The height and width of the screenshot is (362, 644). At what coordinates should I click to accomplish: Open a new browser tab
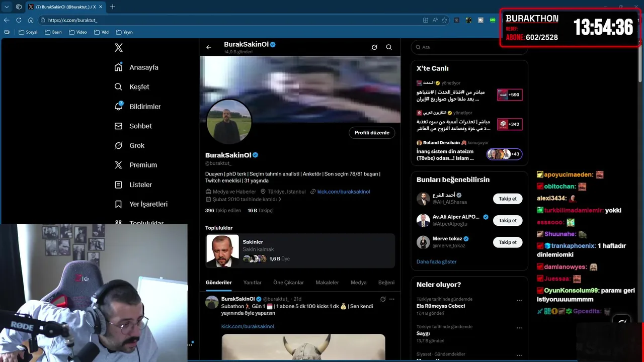click(x=113, y=7)
